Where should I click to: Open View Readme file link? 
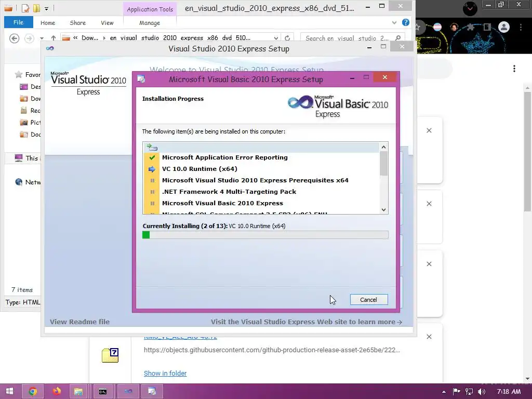[x=79, y=322]
